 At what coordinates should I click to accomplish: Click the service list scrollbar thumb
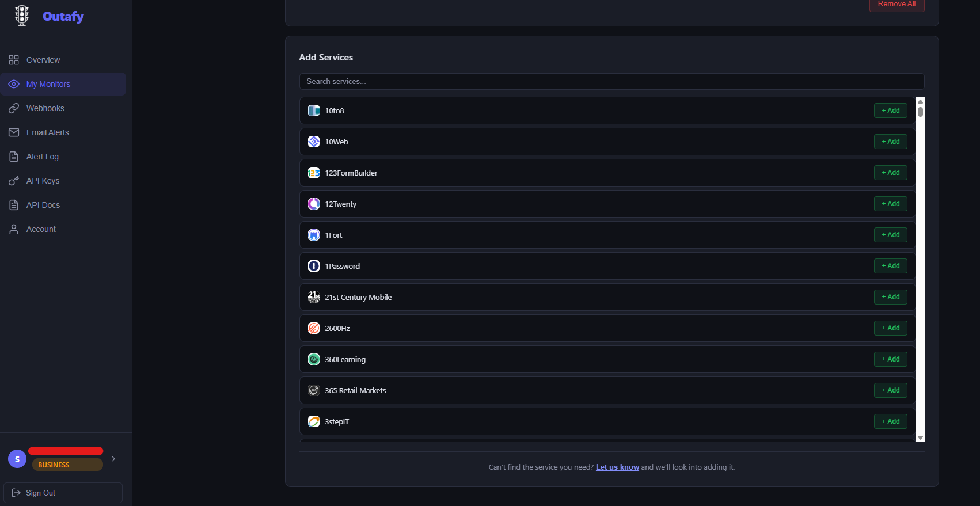point(920,112)
